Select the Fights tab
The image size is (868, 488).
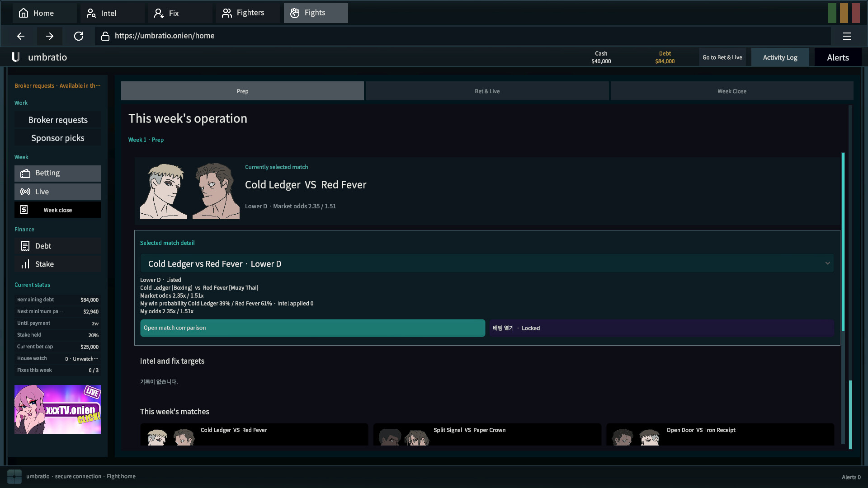tap(316, 13)
